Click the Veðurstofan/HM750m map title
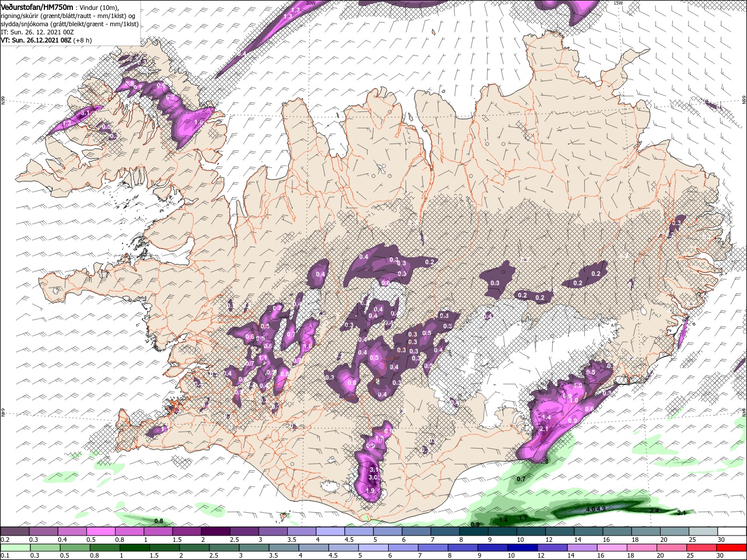747x560 pixels. click(37, 6)
